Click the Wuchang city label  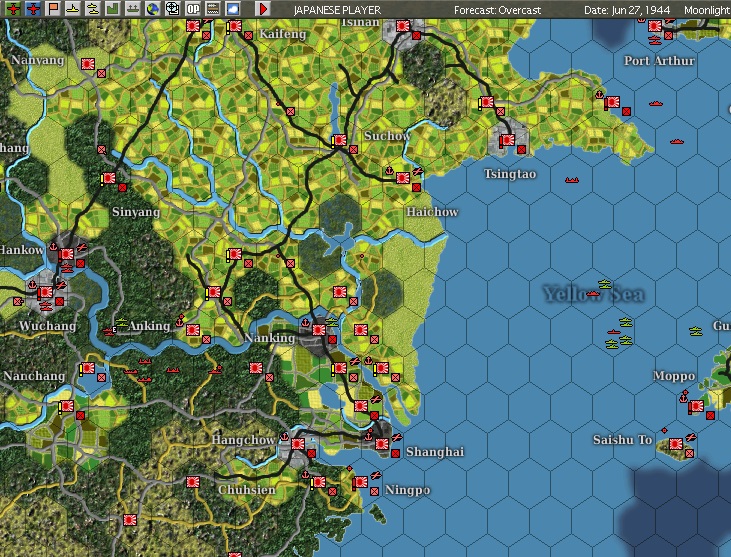(48, 326)
